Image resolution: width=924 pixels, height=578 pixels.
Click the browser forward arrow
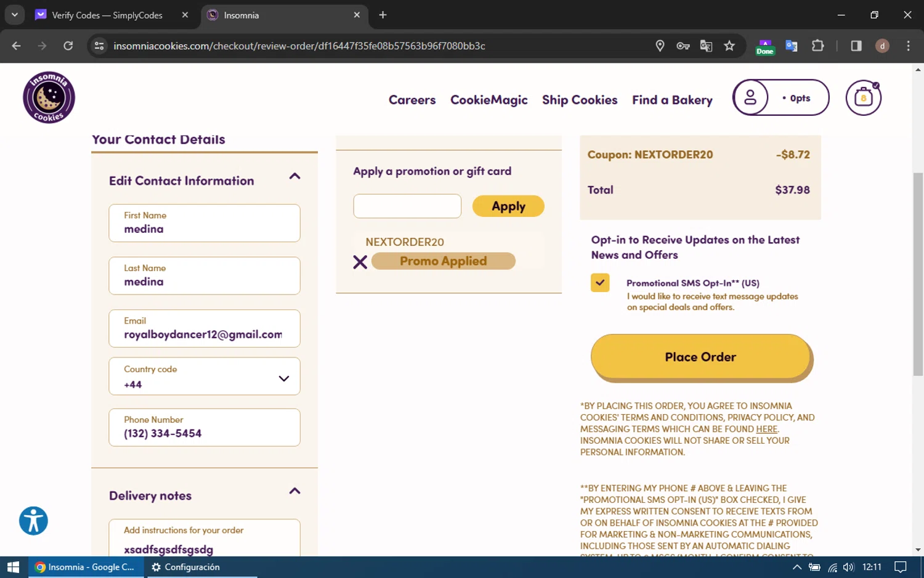42,46
